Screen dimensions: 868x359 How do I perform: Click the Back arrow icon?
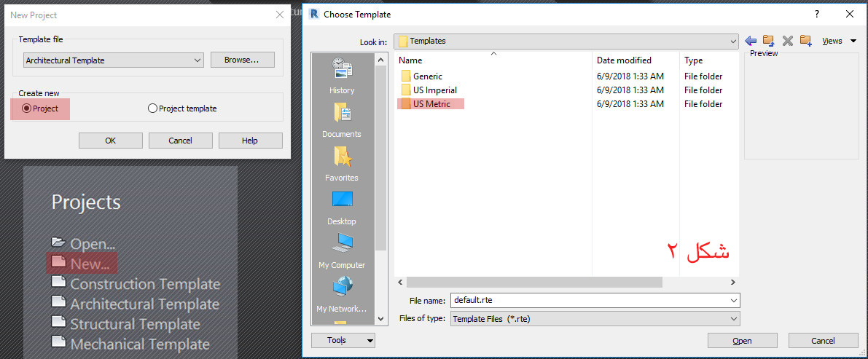point(751,41)
